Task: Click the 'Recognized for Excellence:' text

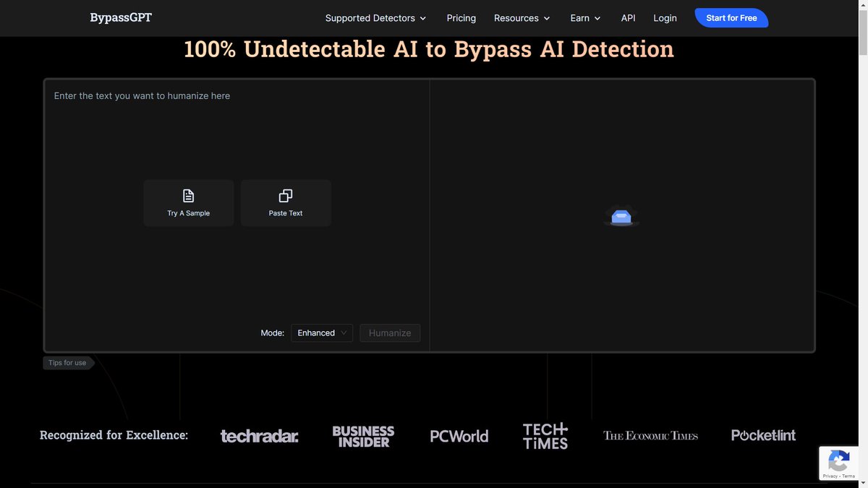Action: pyautogui.click(x=114, y=435)
